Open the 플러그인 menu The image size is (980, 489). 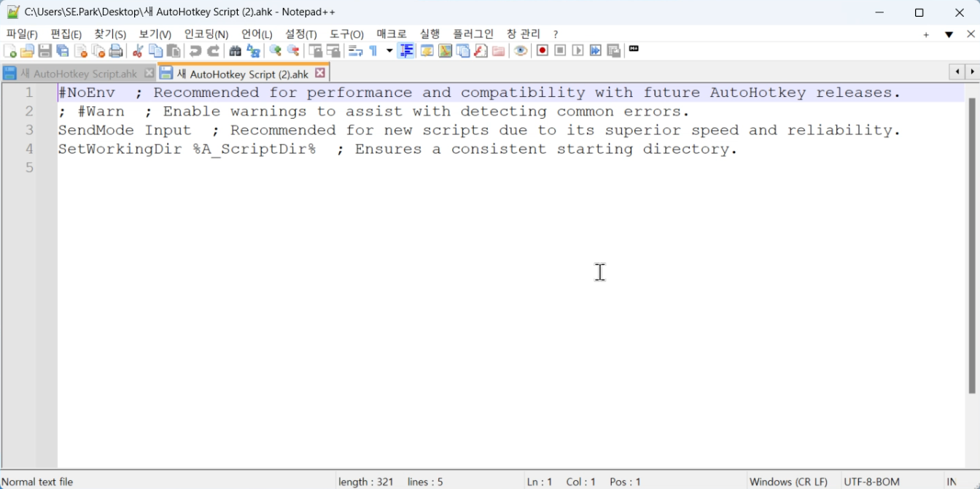(x=473, y=34)
